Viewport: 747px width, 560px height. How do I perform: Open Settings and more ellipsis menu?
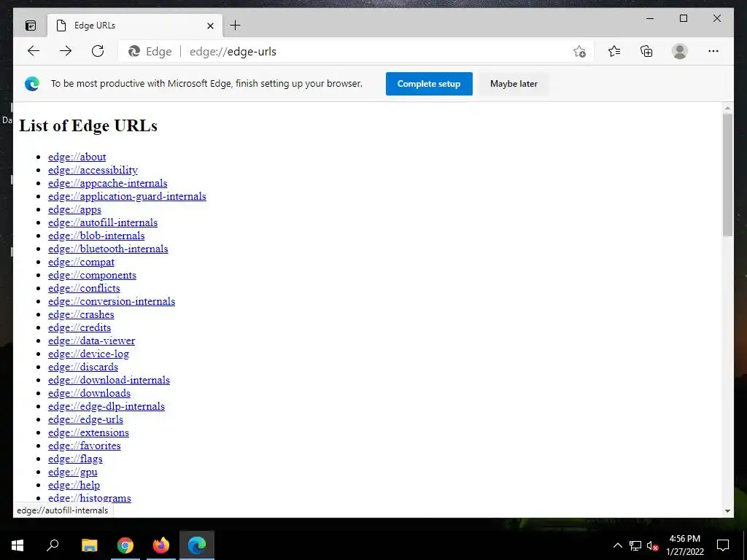(x=713, y=51)
